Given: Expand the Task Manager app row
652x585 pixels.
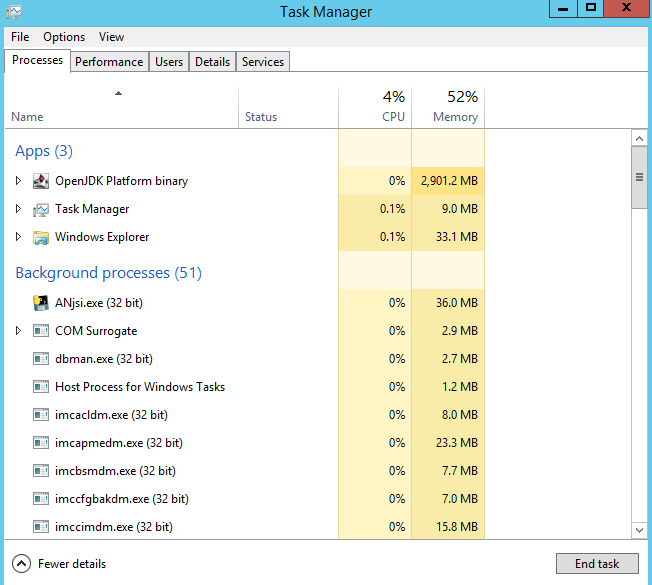Looking at the screenshot, I should pyautogui.click(x=18, y=209).
